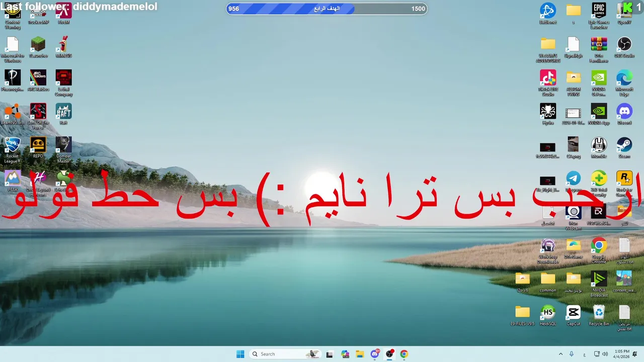Open the Rockstar Games Launcher icon
644x362 pixels.
624,184
